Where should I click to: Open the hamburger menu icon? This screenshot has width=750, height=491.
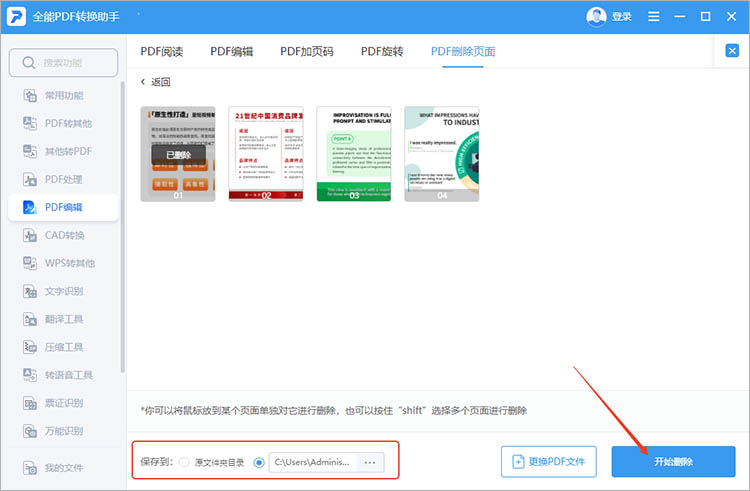(x=653, y=17)
